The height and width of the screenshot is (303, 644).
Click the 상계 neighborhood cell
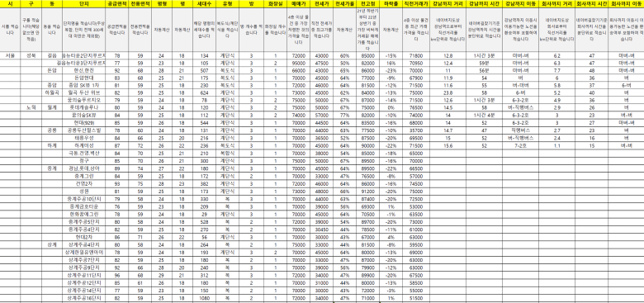[x=52, y=244]
